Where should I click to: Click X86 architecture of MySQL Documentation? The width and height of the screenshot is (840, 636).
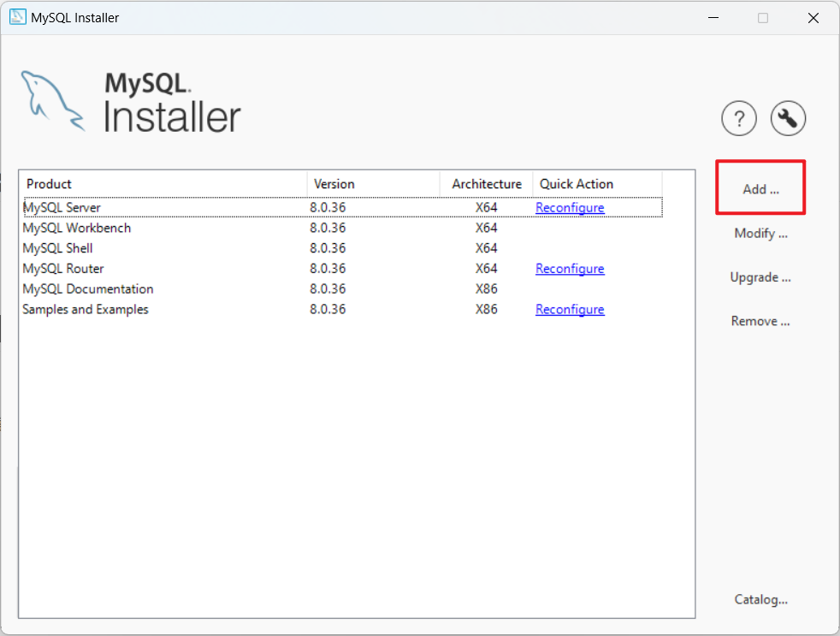pyautogui.click(x=487, y=289)
